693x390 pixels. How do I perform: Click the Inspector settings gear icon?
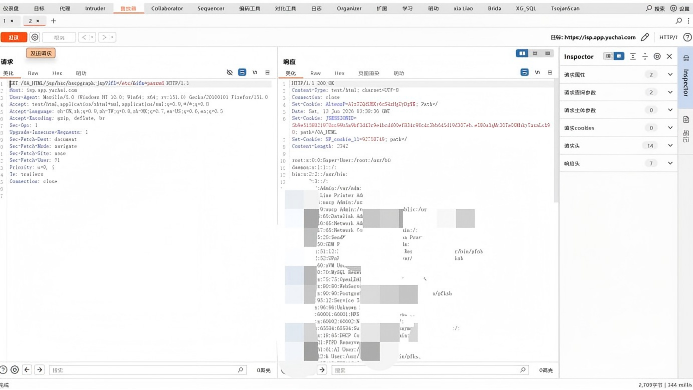pos(657,57)
